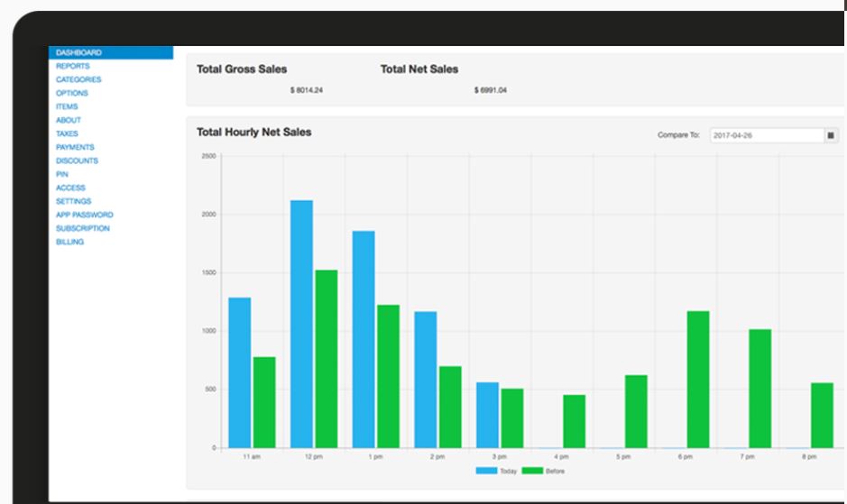
Task: Toggle the green Before legend swatch
Action: click(532, 471)
